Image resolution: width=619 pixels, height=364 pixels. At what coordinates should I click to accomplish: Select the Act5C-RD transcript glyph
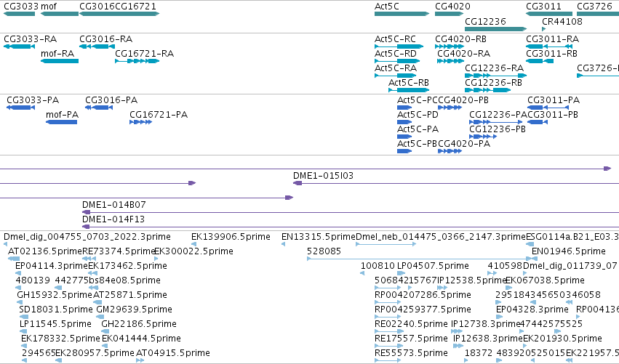point(397,61)
